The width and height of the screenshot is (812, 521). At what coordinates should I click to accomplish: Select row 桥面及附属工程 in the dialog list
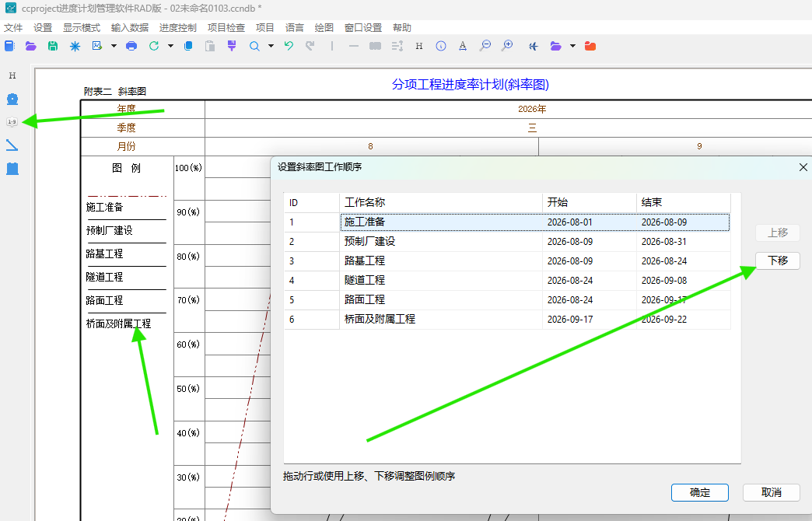(507, 319)
